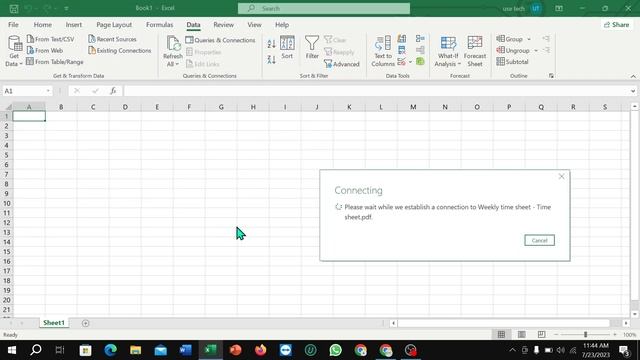The width and height of the screenshot is (640, 360).
Task: Open the Sort dialog
Action: click(x=287, y=48)
